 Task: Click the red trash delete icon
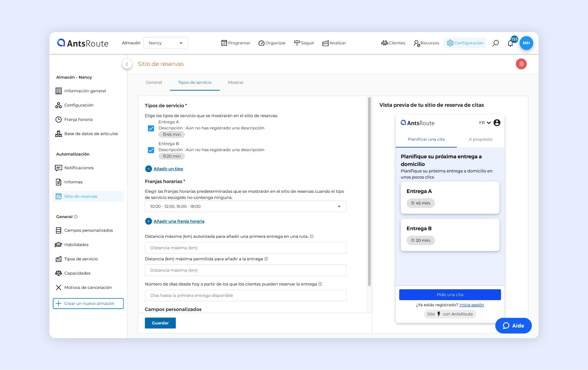521,64
